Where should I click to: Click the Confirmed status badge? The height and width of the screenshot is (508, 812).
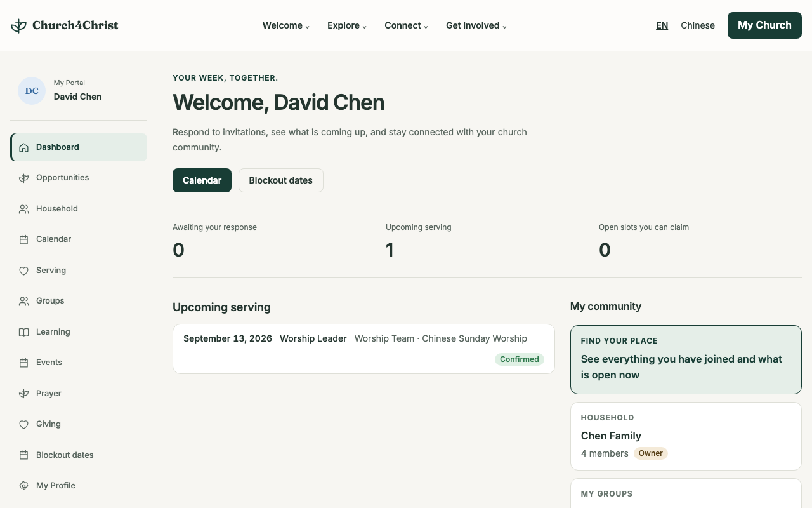click(x=519, y=359)
